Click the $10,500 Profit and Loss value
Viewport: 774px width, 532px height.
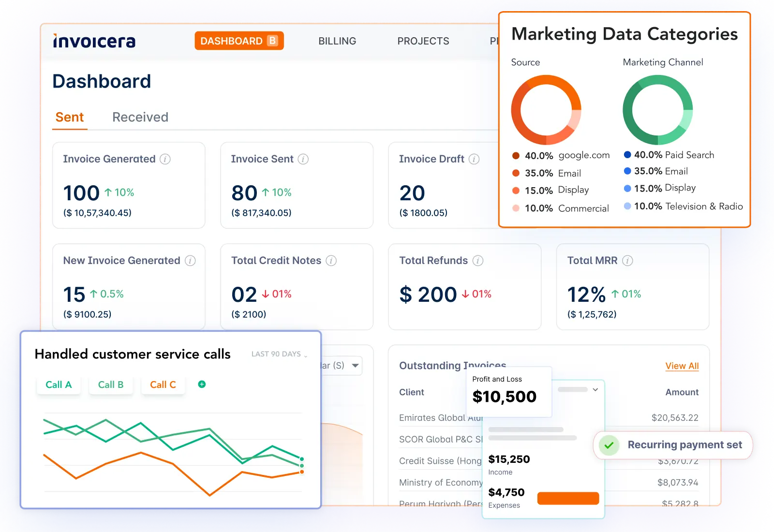(x=505, y=397)
